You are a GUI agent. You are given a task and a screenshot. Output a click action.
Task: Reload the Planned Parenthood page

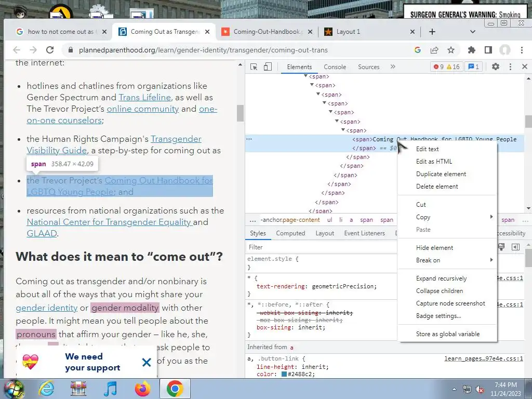click(x=50, y=50)
